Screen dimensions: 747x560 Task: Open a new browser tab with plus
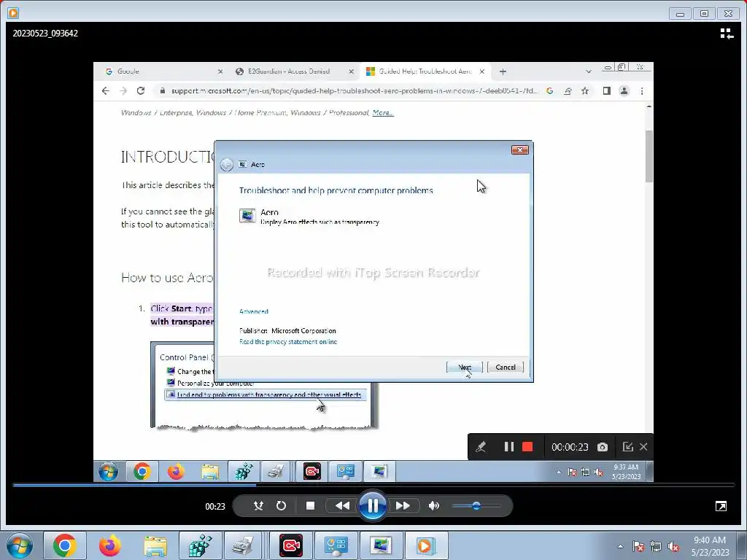[503, 71]
